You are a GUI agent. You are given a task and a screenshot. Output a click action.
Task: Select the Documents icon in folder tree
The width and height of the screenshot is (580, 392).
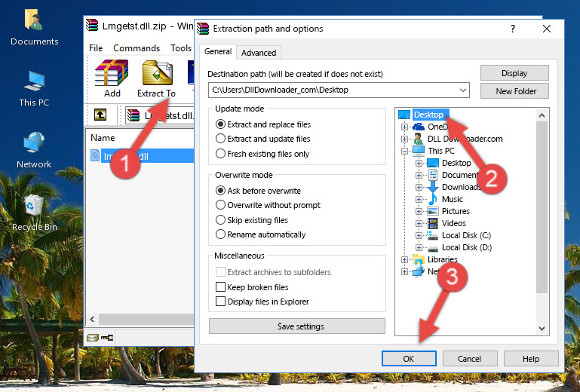[432, 175]
